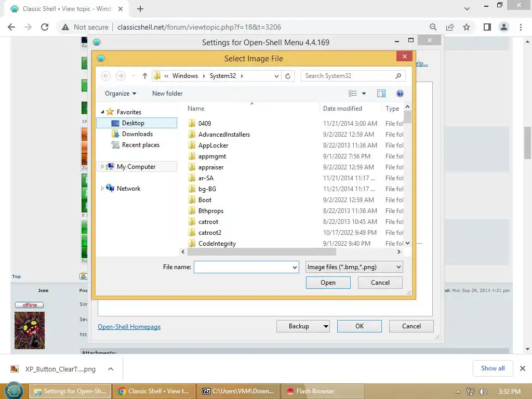Create a New folder
The height and width of the screenshot is (399, 532).
pos(167,94)
